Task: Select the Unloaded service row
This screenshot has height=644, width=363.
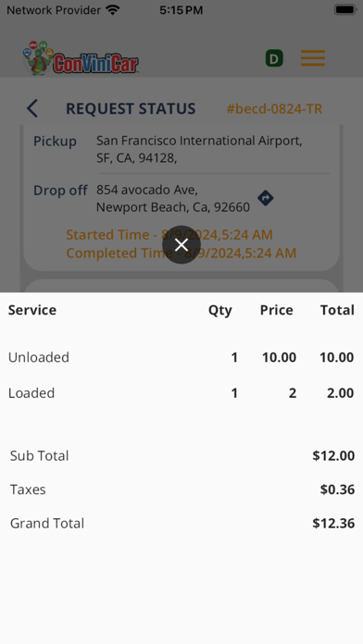Action: pos(181,357)
